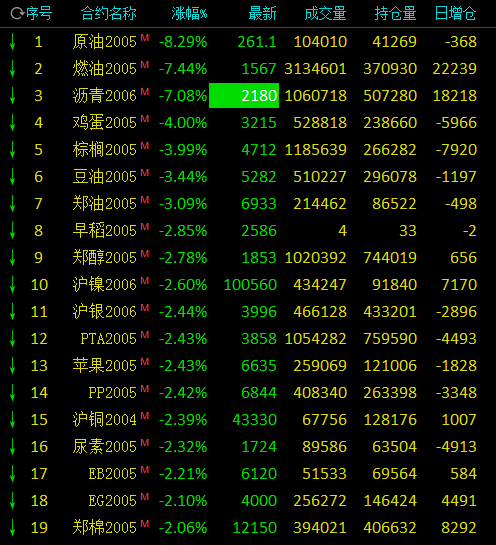
Task: Click the refresh icon beside 序号
Action: pos(17,14)
